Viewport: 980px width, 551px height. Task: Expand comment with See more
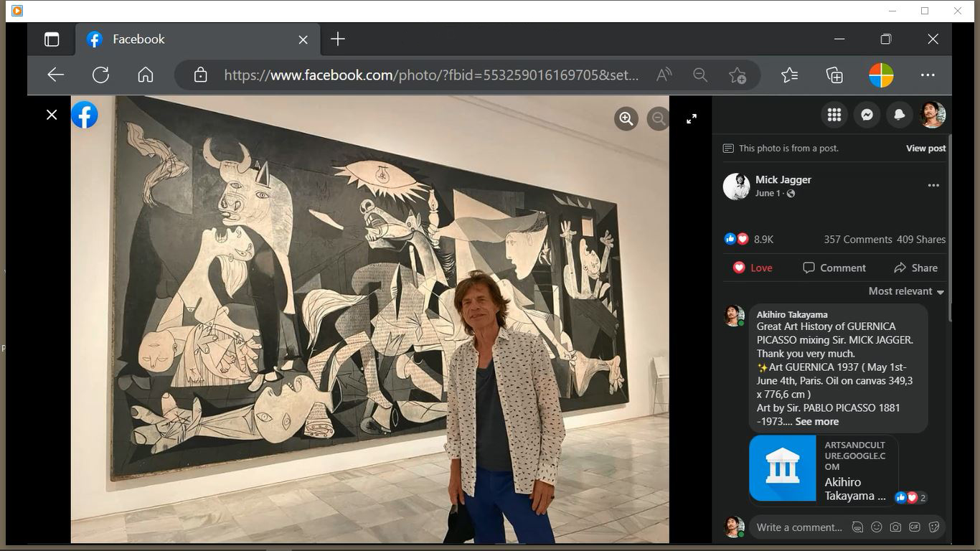816,422
